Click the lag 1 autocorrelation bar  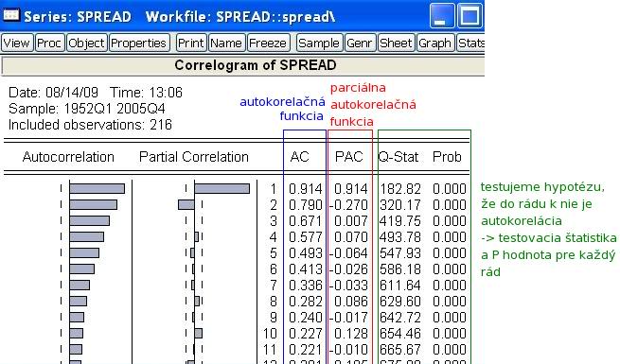point(97,189)
